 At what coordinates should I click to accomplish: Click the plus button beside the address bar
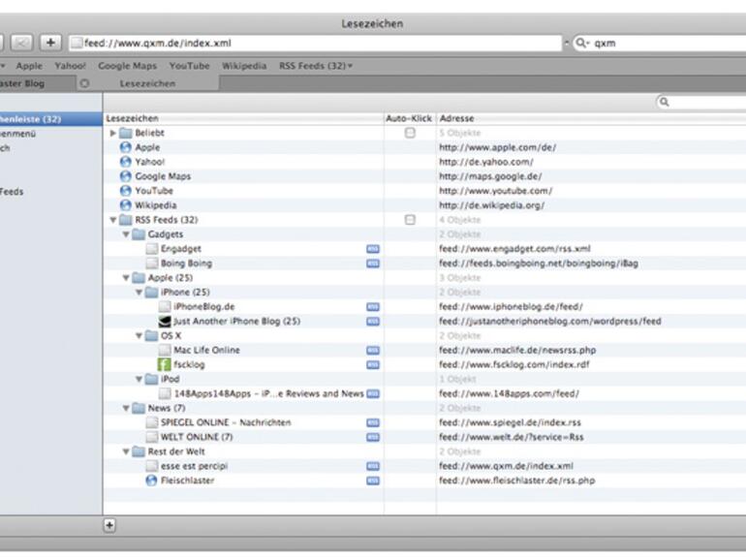click(x=51, y=43)
